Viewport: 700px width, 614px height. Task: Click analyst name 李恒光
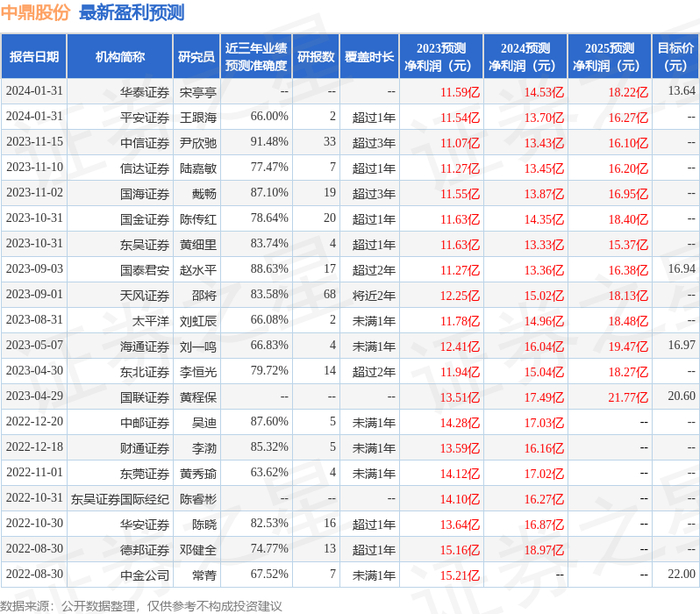pyautogui.click(x=198, y=372)
